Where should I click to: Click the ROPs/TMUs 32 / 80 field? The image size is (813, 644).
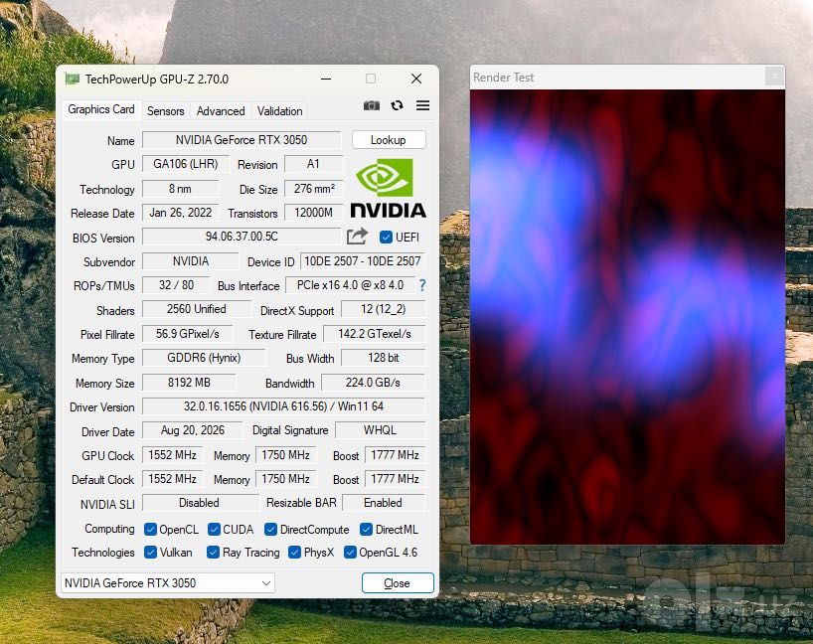pos(176,285)
